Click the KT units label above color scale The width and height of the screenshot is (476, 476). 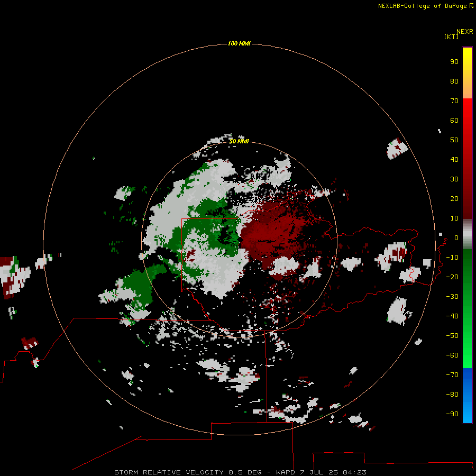point(451,36)
